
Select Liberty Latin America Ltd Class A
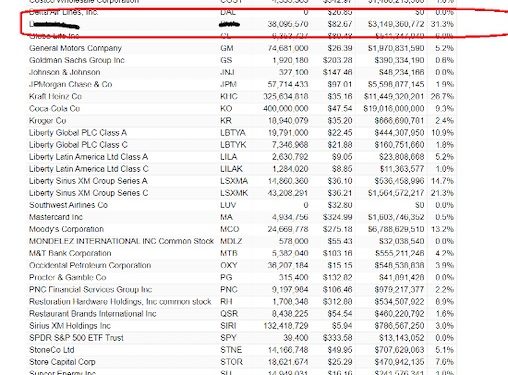point(88,157)
